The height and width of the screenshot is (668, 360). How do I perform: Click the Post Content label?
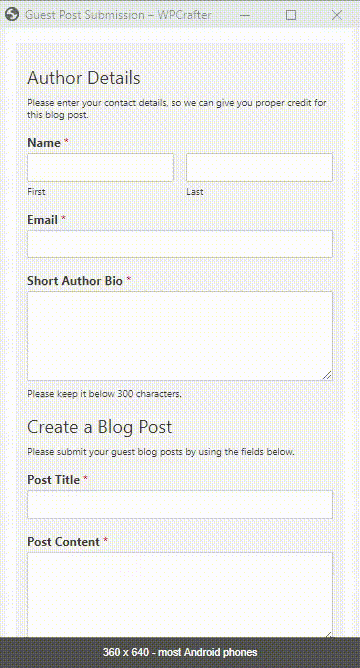tap(63, 542)
